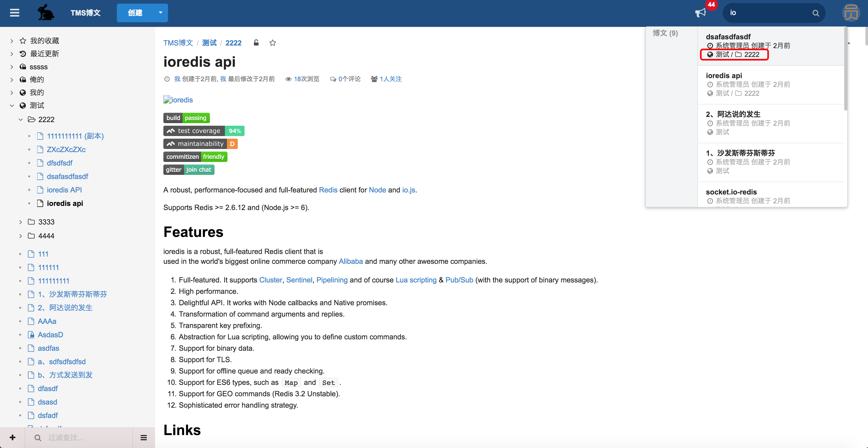Click the gitter join chat badge
The width and height of the screenshot is (868, 448).
coord(189,170)
